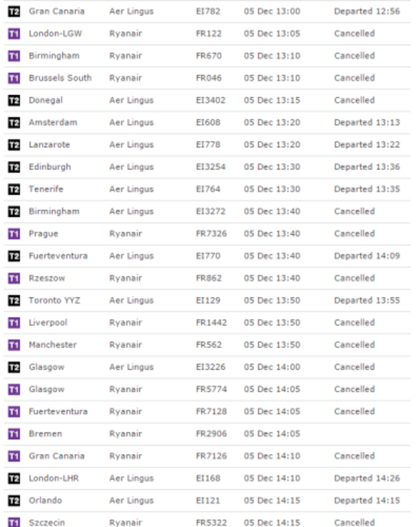This screenshot has height=527, width=420.
Task: Click the T2 terminal icon beside Donegal
Action: pyautogui.click(x=14, y=100)
